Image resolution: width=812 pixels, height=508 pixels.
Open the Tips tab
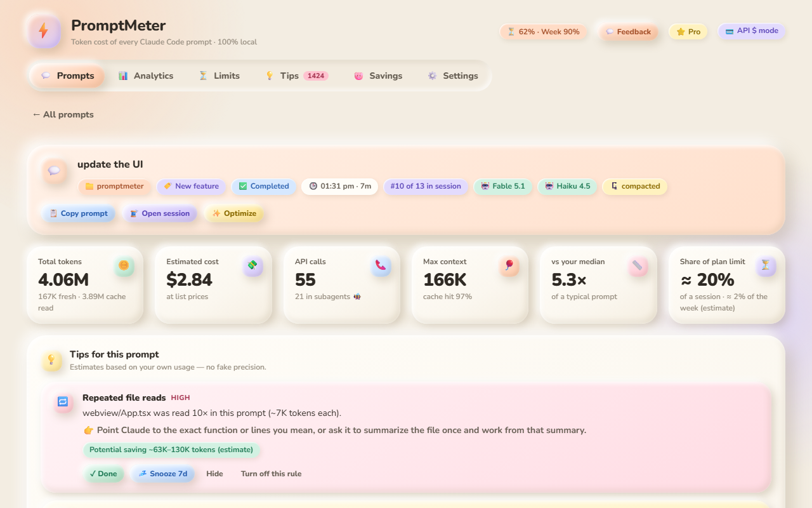296,76
